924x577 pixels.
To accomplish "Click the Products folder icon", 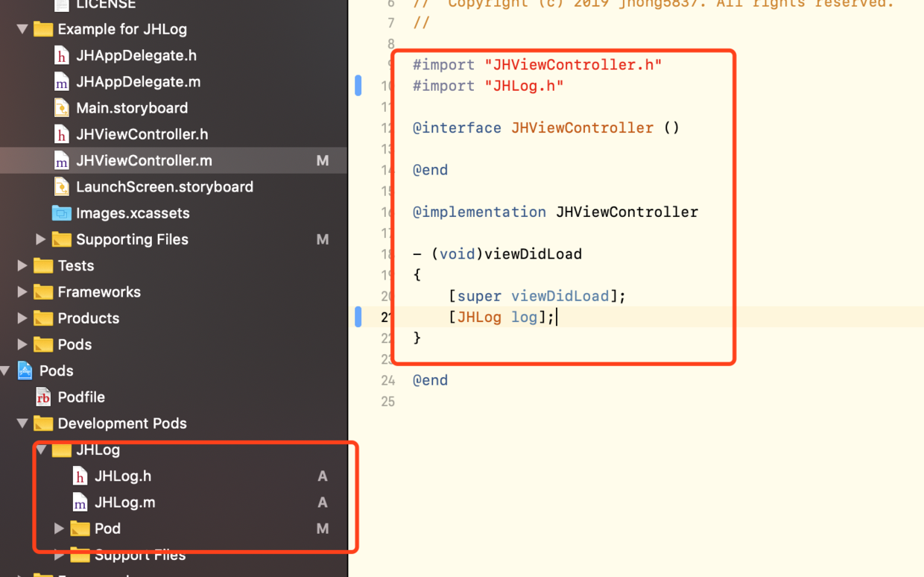I will click(43, 318).
